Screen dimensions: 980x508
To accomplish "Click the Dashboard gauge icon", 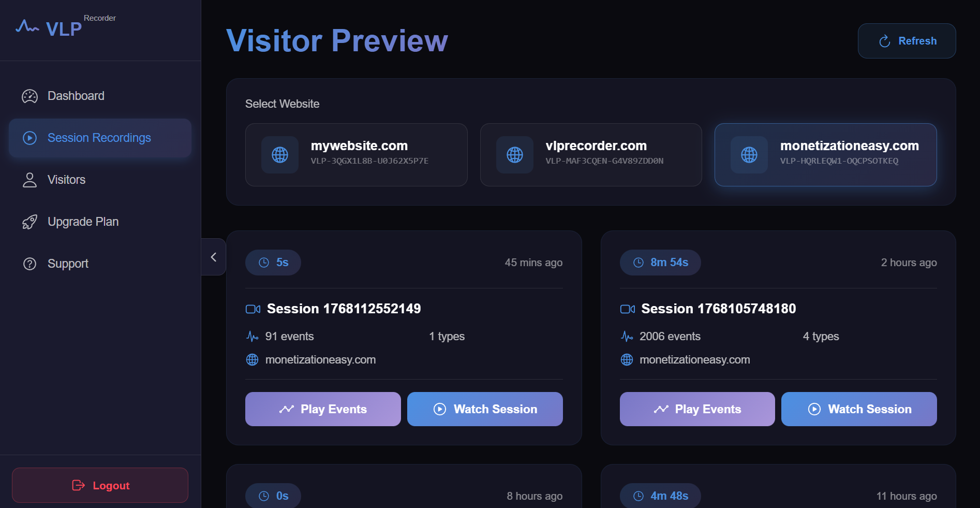I will tap(29, 96).
